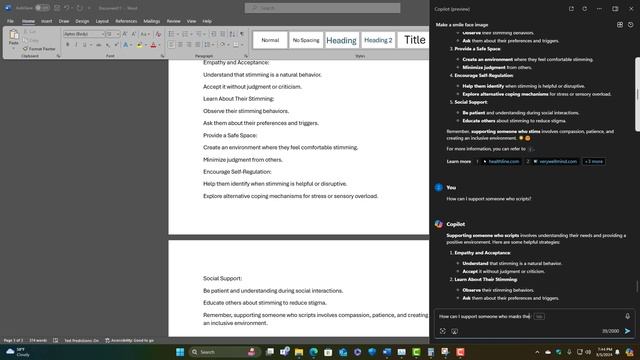Screen dimensions: 640x360
Task: Switch to the Insert tab
Action: point(47,21)
